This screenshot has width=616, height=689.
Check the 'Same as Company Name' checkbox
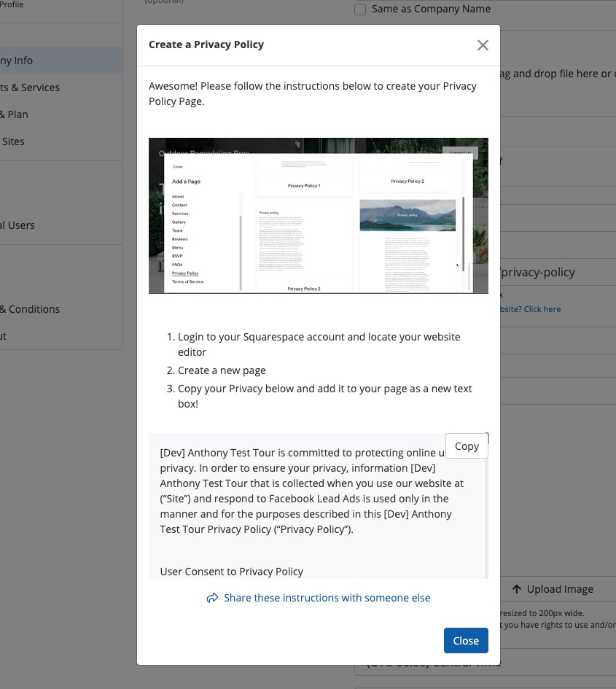pyautogui.click(x=360, y=9)
